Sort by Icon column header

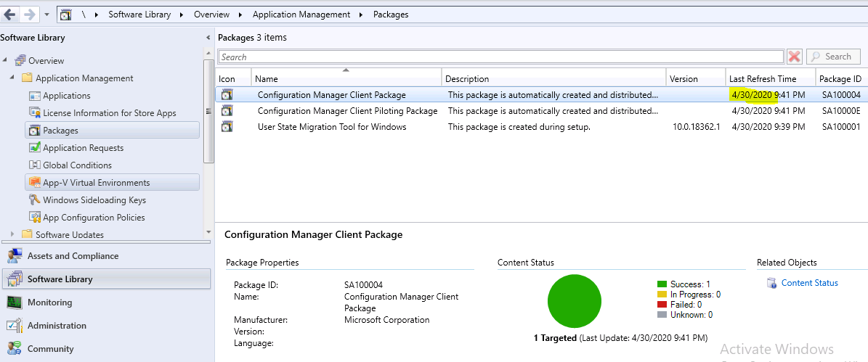(x=233, y=78)
